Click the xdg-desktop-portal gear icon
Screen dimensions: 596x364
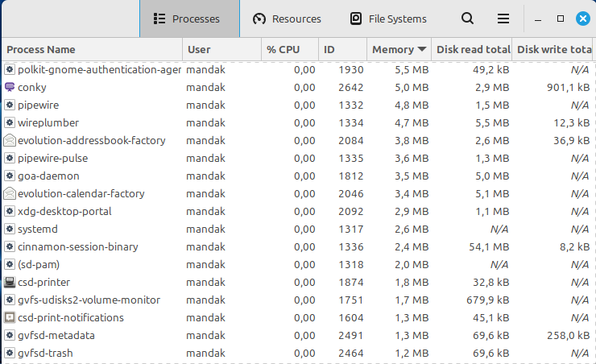point(10,211)
